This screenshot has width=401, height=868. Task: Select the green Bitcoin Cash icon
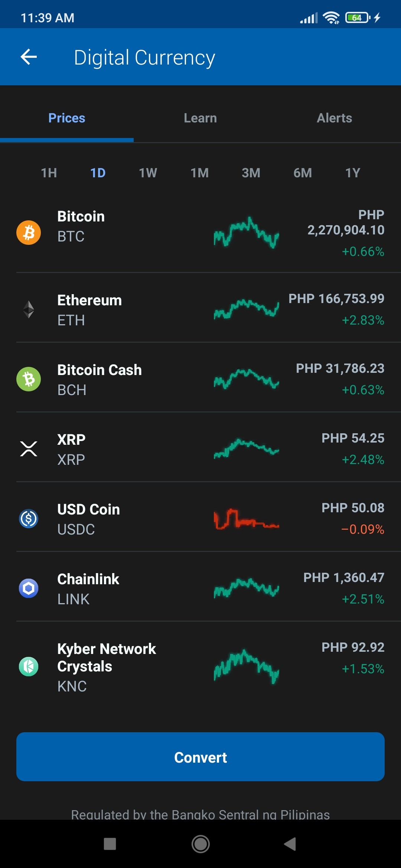pyautogui.click(x=29, y=379)
